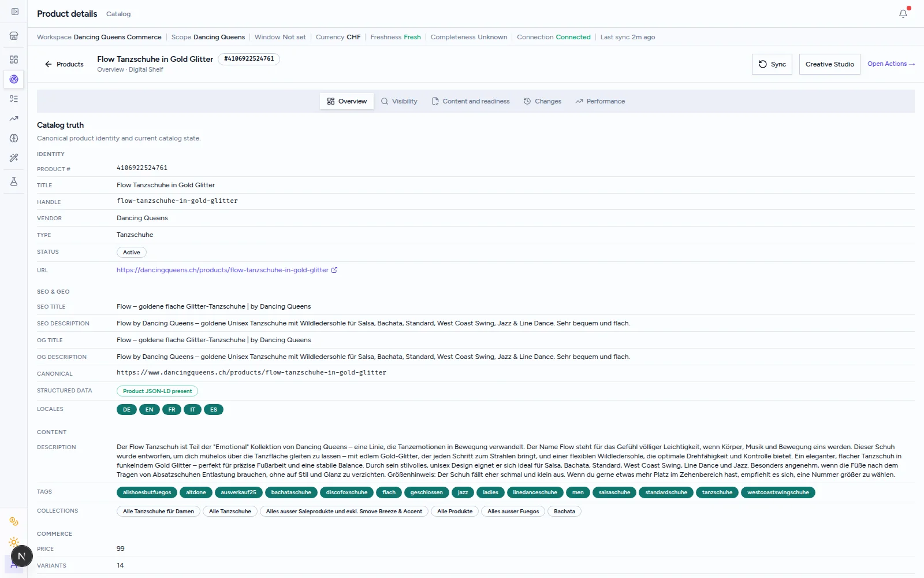Image resolution: width=924 pixels, height=578 pixels.
Task: Open the store icon in sidebar
Action: 14,36
